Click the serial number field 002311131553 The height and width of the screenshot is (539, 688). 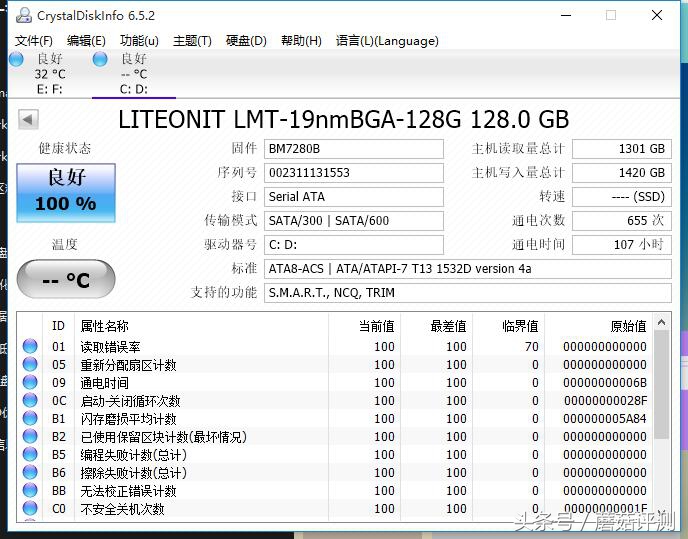click(x=354, y=172)
